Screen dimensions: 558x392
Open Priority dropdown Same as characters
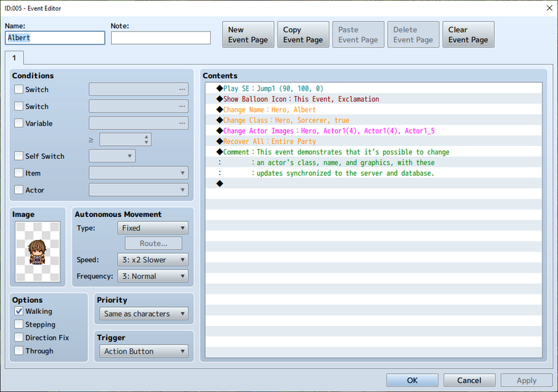coord(144,314)
